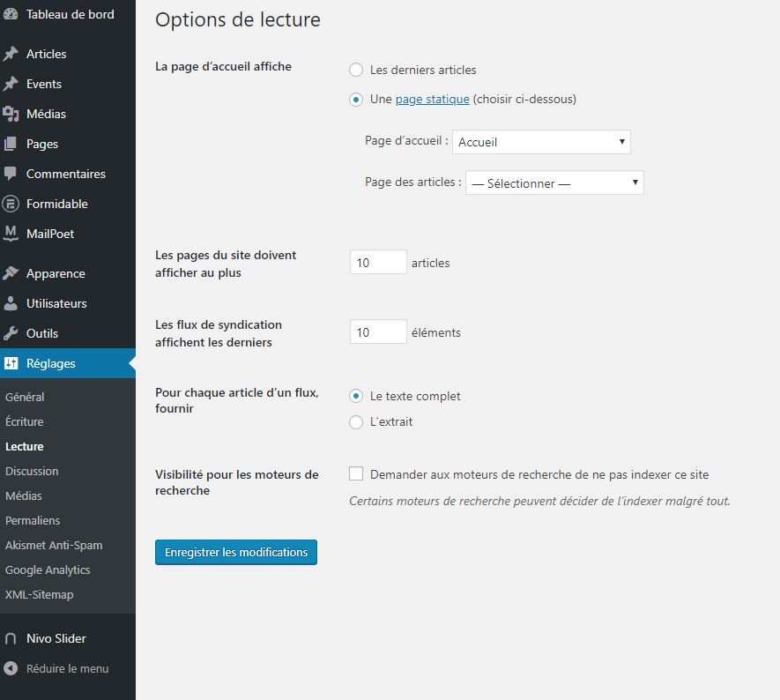Open Pages via its sidebar icon

point(11,144)
